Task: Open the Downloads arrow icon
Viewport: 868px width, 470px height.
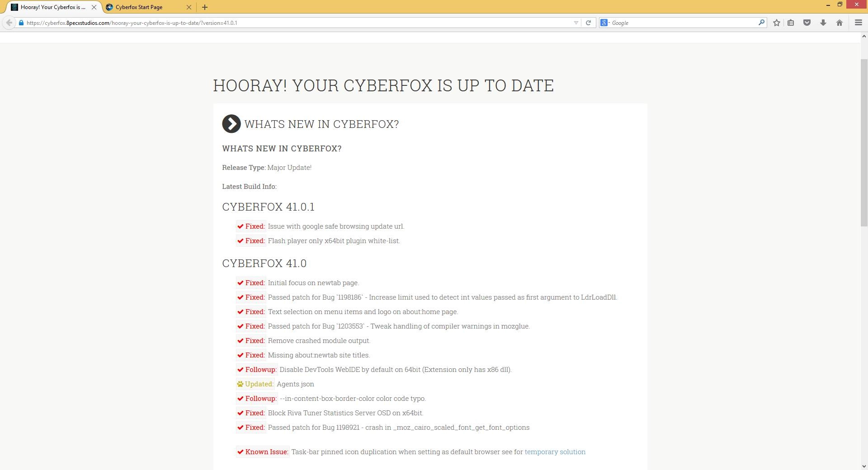Action: tap(823, 23)
